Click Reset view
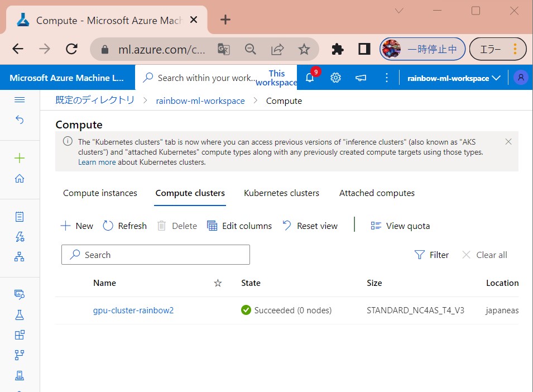Viewport: 533px width, 392px height. coord(310,226)
